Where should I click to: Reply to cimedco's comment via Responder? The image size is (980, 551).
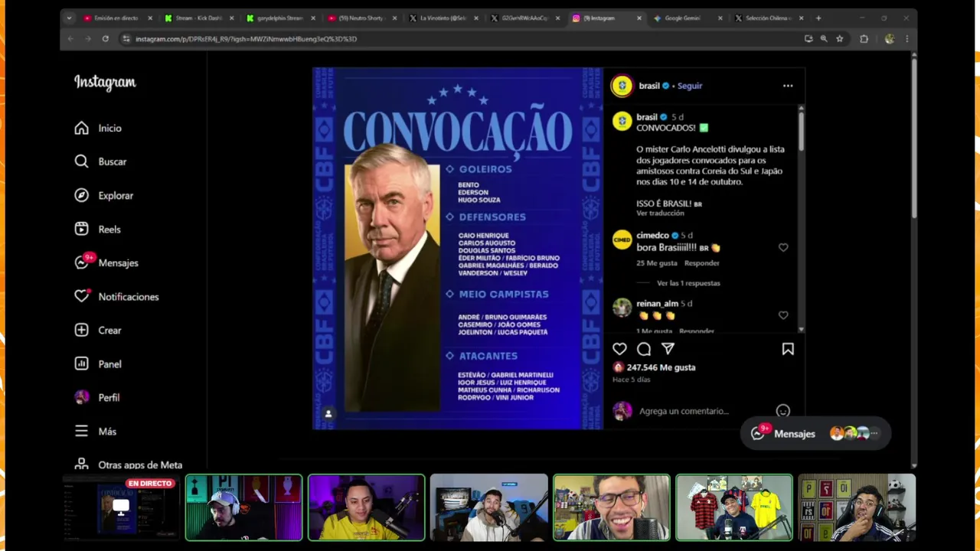coord(702,263)
